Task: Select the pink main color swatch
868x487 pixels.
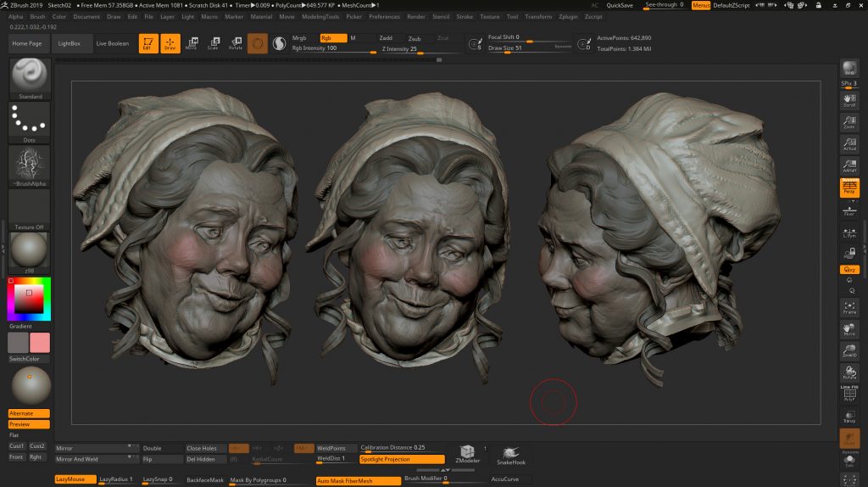Action: [39, 343]
